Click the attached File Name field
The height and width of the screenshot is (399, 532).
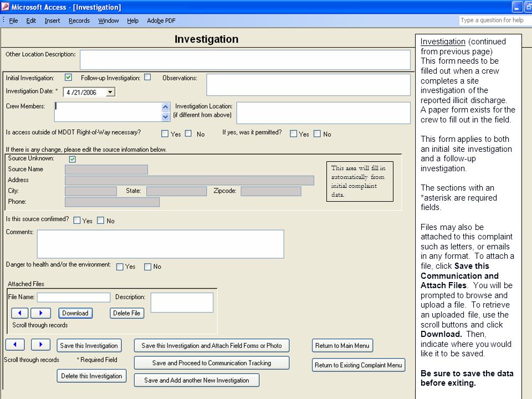(74, 297)
